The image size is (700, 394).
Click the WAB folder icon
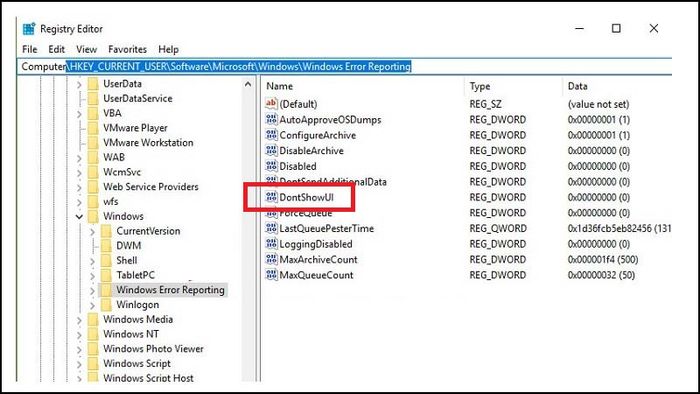[x=93, y=157]
